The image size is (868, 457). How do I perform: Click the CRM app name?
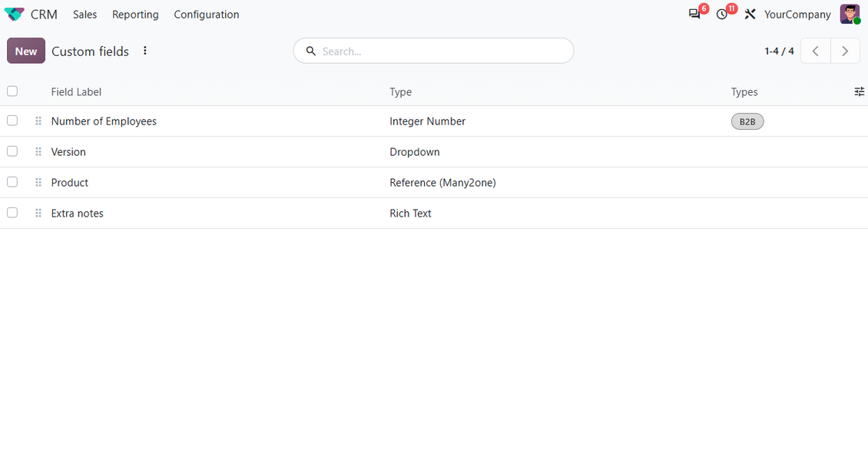(x=44, y=15)
